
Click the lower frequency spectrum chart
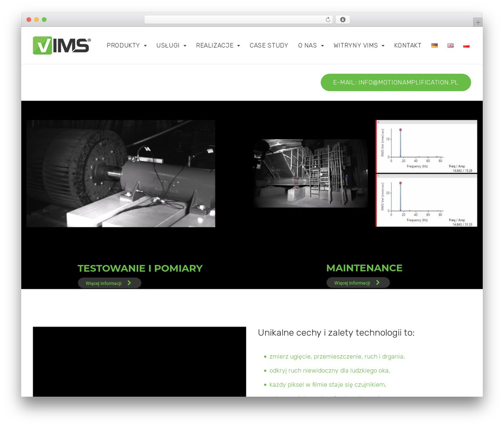point(426,201)
